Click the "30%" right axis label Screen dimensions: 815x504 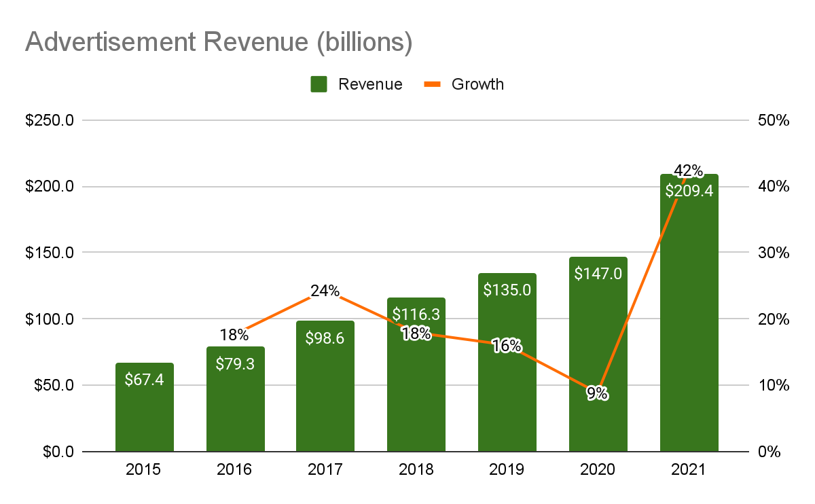[774, 253]
